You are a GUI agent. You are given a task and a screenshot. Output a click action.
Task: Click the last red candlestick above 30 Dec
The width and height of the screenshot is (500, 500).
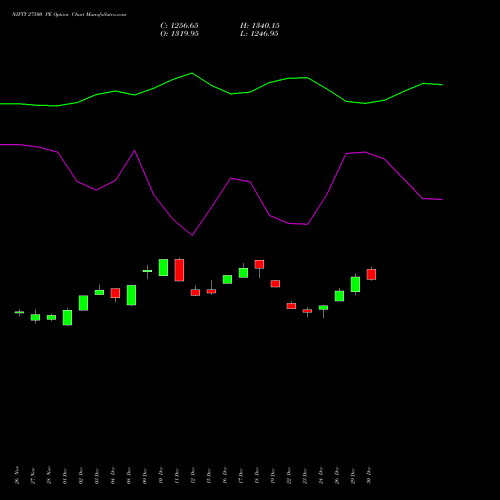tap(371, 274)
